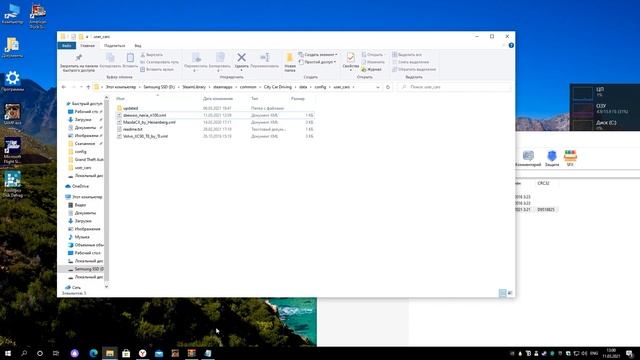Click the Explorer help question mark icon

pos(511,45)
